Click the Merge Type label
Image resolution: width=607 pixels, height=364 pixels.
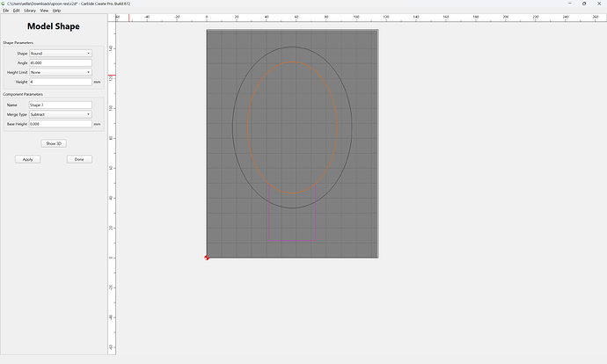17,114
